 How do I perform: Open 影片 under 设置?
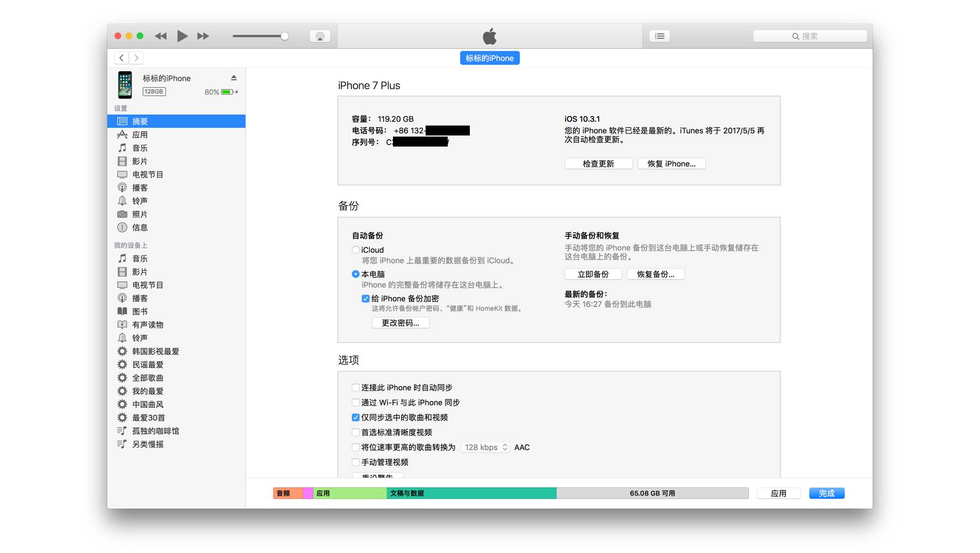click(176, 161)
